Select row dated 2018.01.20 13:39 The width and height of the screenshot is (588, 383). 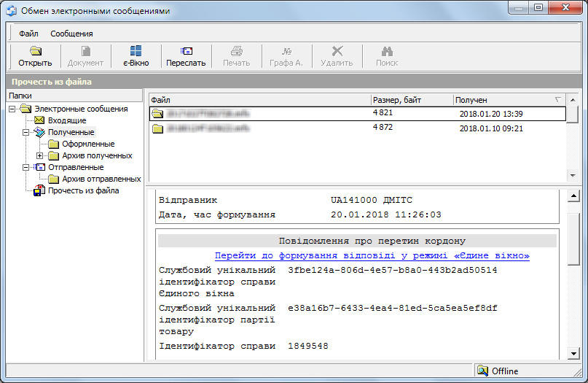(x=357, y=114)
